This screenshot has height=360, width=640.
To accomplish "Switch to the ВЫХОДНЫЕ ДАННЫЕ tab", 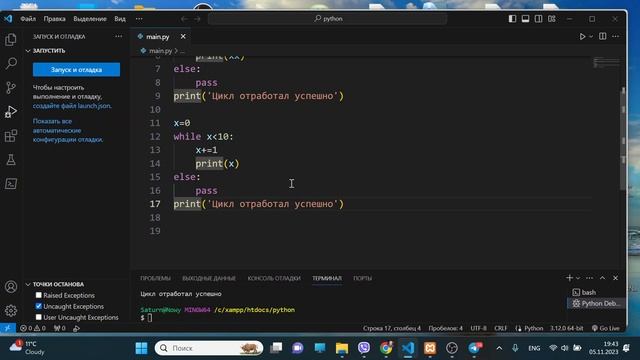I will (x=209, y=278).
